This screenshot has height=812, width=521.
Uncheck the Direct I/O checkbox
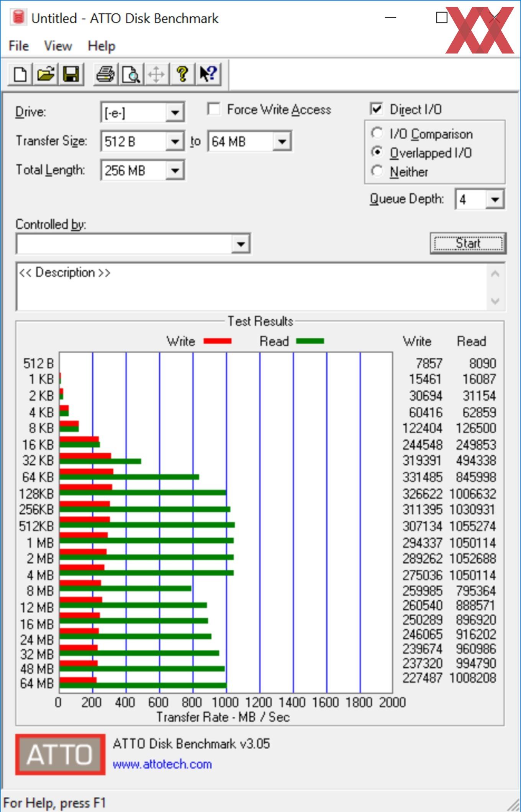[x=377, y=109]
